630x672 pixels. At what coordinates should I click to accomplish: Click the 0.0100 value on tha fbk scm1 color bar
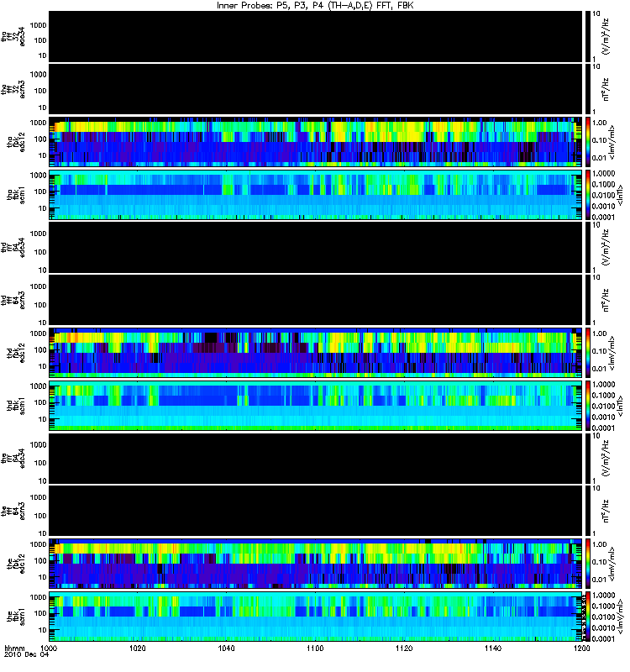point(603,195)
